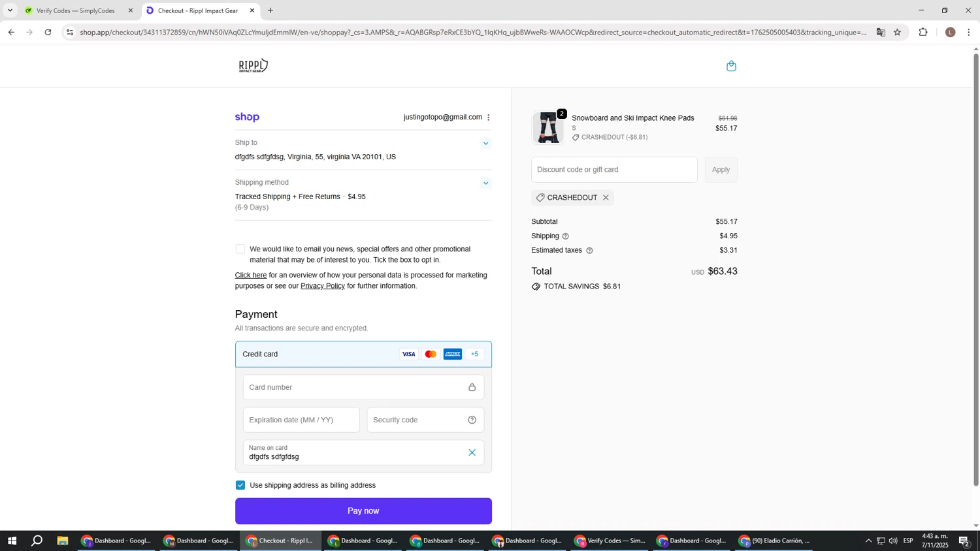Switch to Verify Codes SimplyCodes tab
980x551 pixels.
(75, 10)
